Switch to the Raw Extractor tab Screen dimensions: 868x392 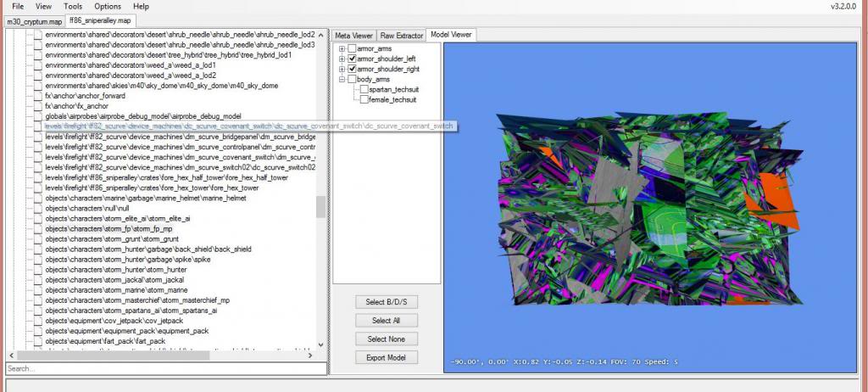[x=401, y=36]
